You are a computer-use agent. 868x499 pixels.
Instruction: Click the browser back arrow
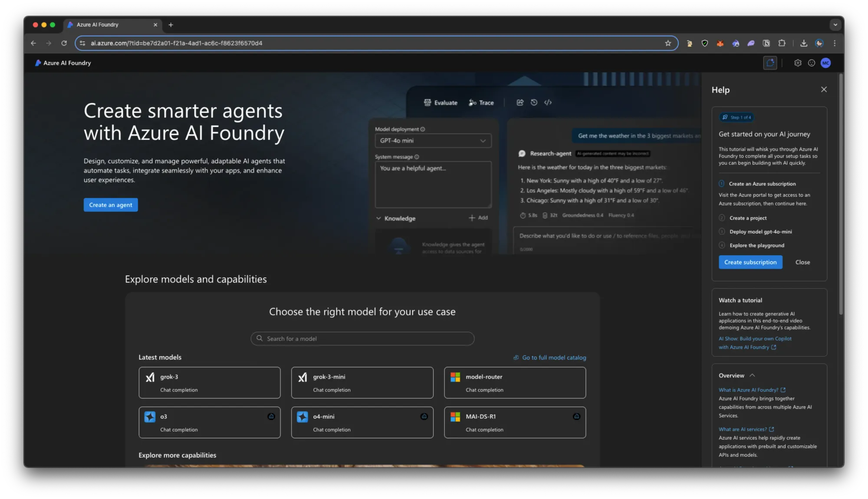(33, 43)
